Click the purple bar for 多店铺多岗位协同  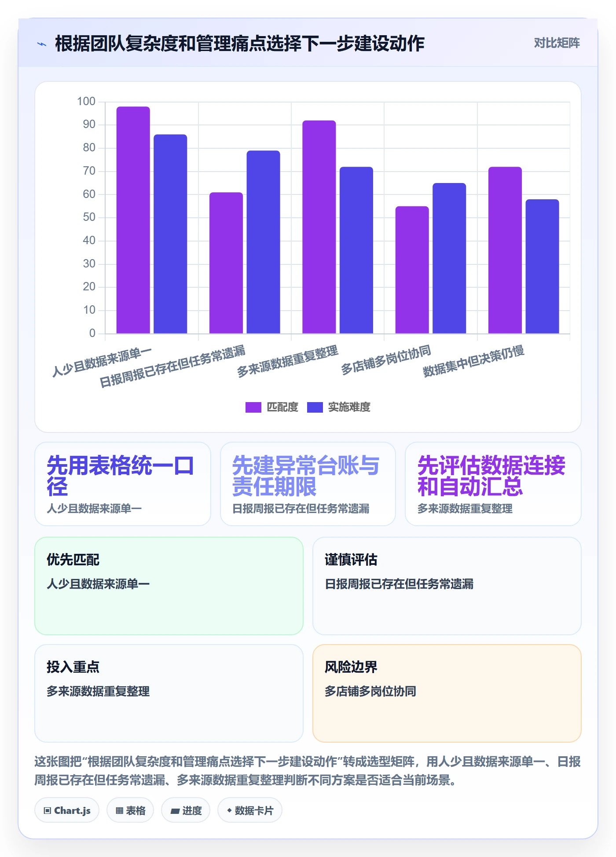point(412,270)
